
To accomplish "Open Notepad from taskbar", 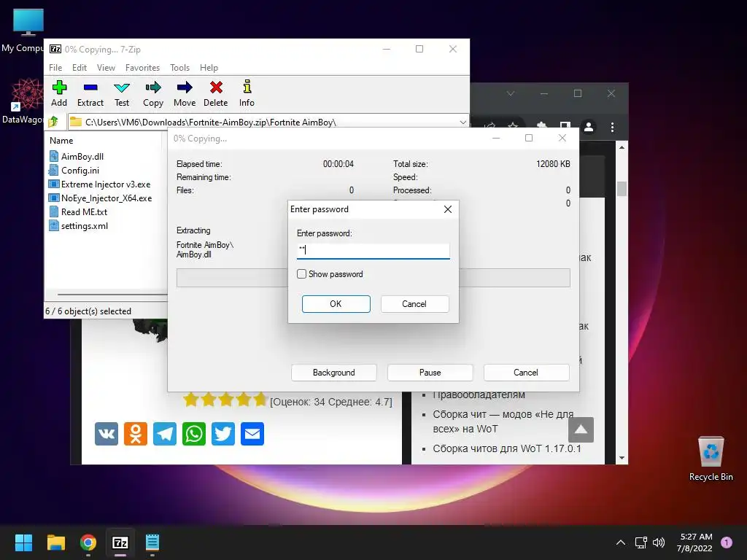I will [x=152, y=542].
